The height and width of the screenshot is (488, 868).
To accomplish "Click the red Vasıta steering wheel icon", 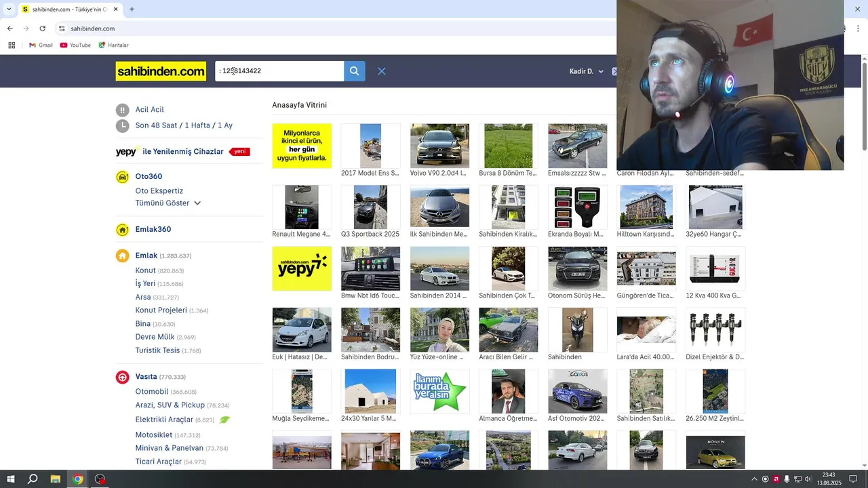I will tap(122, 377).
